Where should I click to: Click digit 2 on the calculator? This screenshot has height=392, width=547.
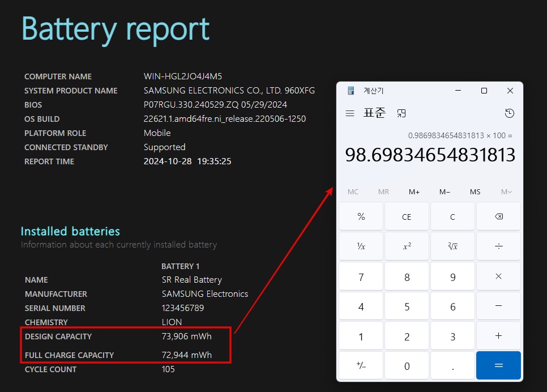pyautogui.click(x=407, y=336)
